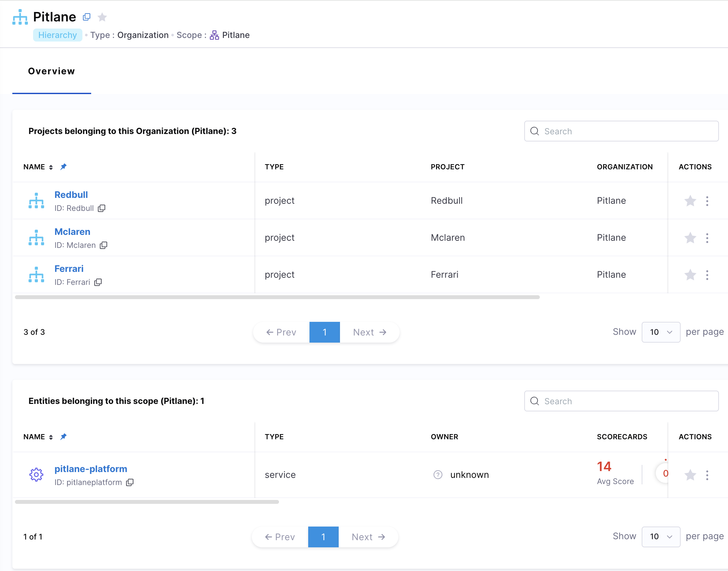Click the Hierarchy tag under the title

tap(57, 35)
